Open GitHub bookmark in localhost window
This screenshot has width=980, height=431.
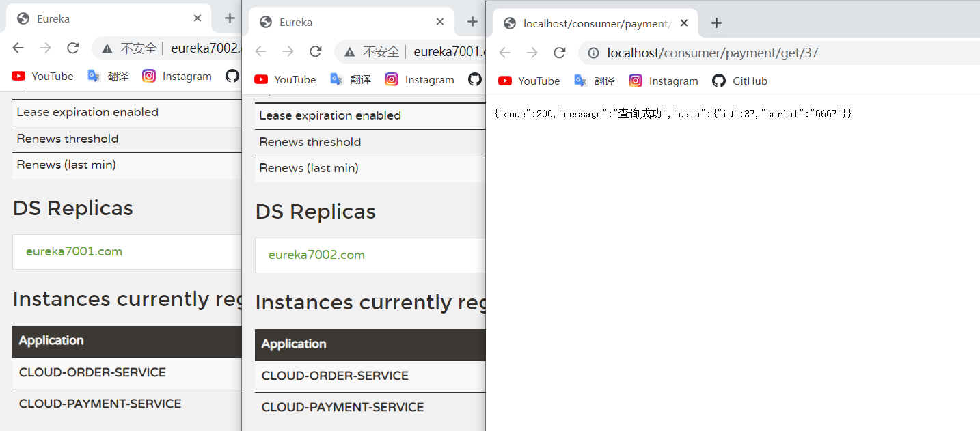tap(740, 81)
